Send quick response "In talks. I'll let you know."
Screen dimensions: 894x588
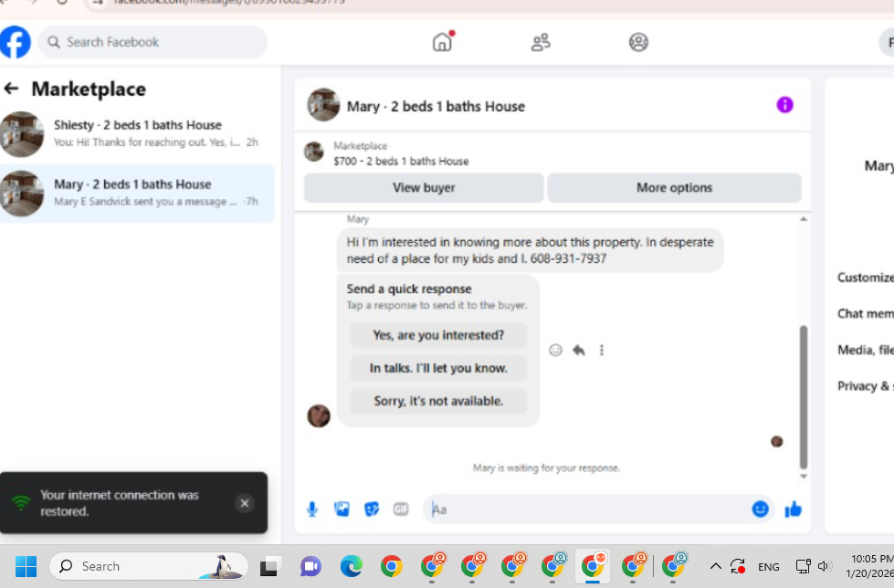(438, 368)
